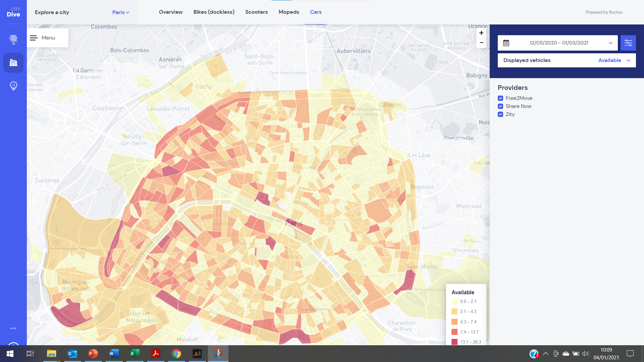Select the city buildings sidebar icon
644x362 pixels.
(x=13, y=63)
